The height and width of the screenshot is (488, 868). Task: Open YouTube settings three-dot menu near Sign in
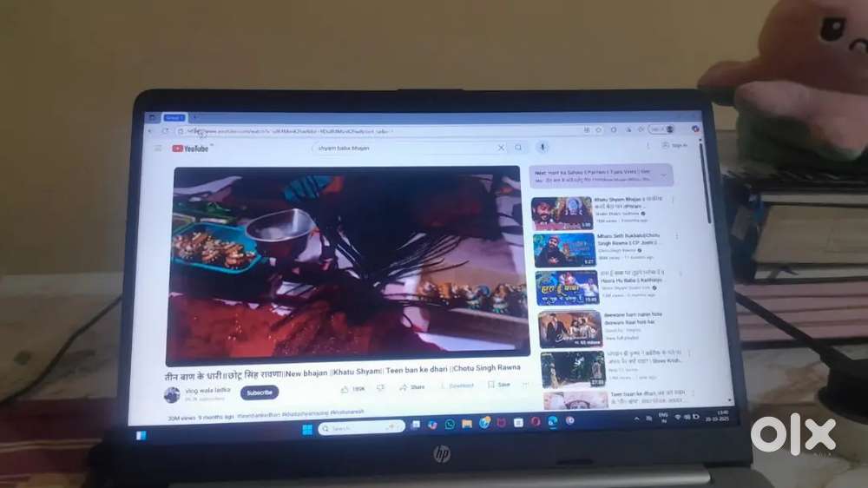(648, 146)
